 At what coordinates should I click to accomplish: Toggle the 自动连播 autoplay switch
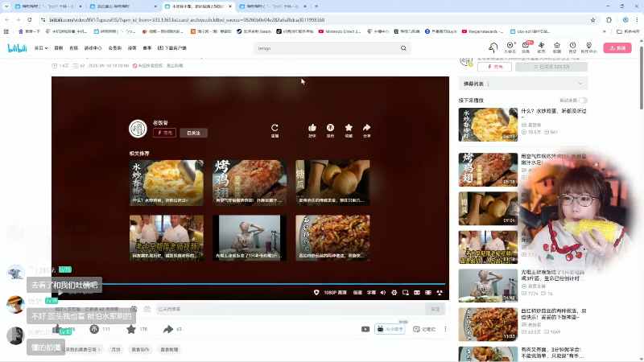583,101
